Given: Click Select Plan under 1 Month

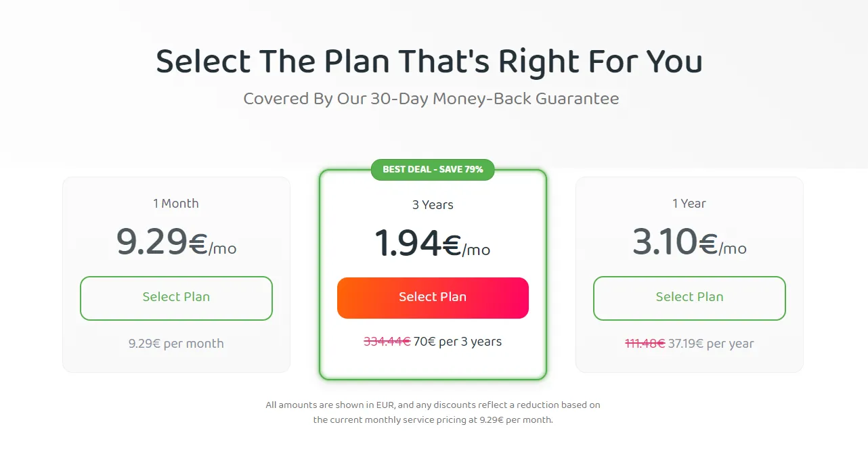Looking at the screenshot, I should [176, 298].
